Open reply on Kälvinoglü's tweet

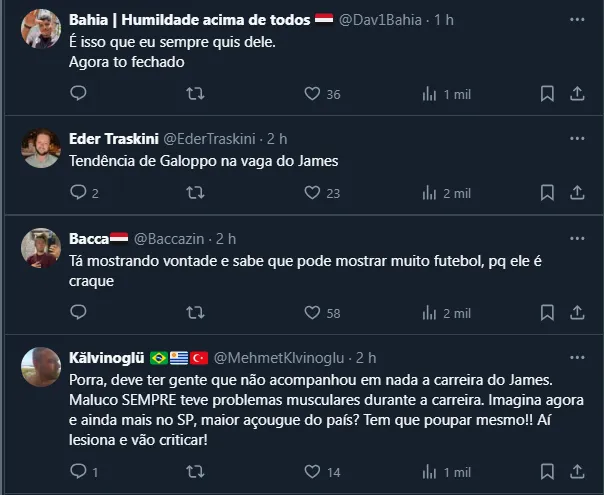pyautogui.click(x=79, y=471)
